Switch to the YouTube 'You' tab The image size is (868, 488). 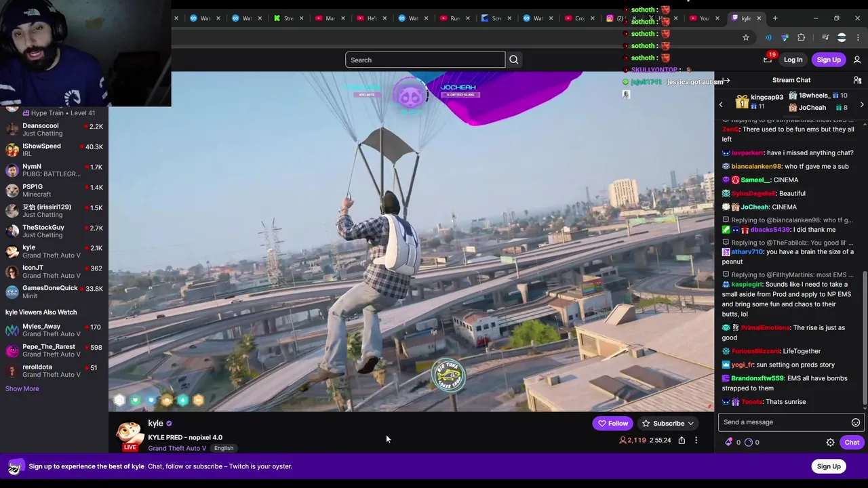(x=704, y=18)
